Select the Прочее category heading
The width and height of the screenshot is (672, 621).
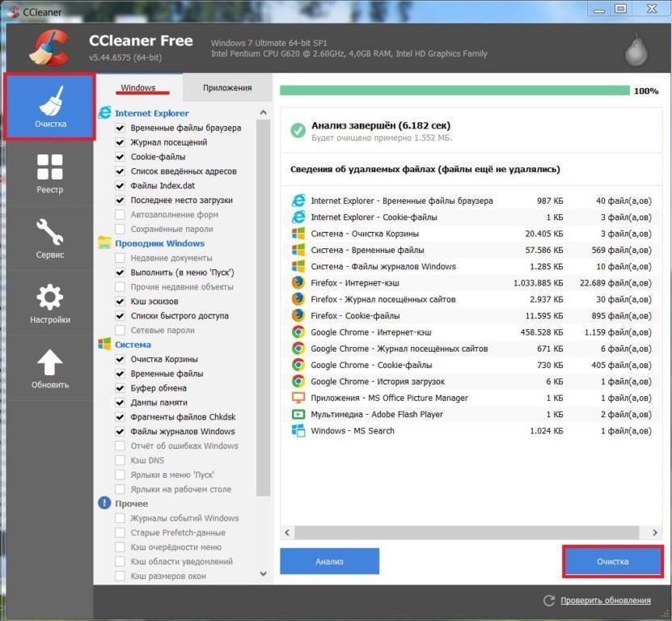131,504
